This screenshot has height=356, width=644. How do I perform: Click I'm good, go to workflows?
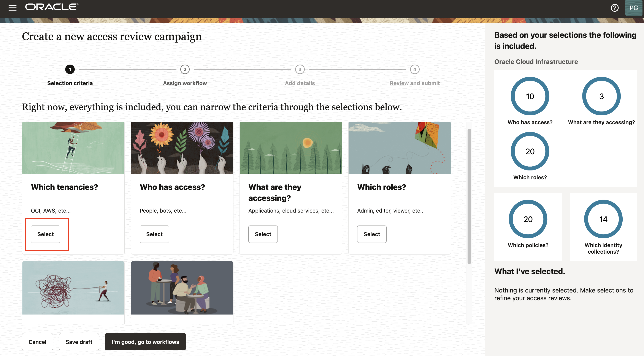pos(145,342)
